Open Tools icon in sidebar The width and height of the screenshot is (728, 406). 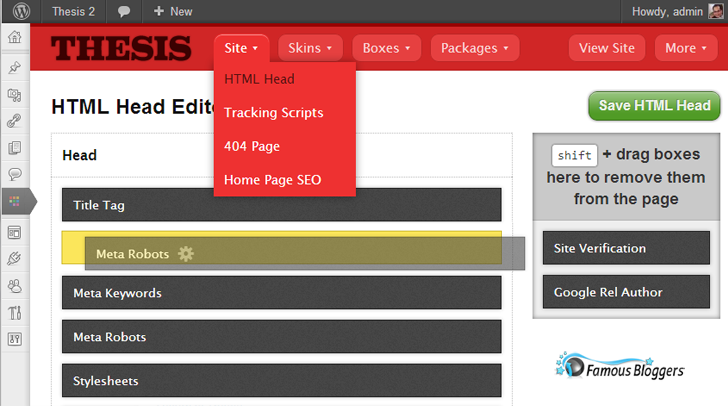15,313
